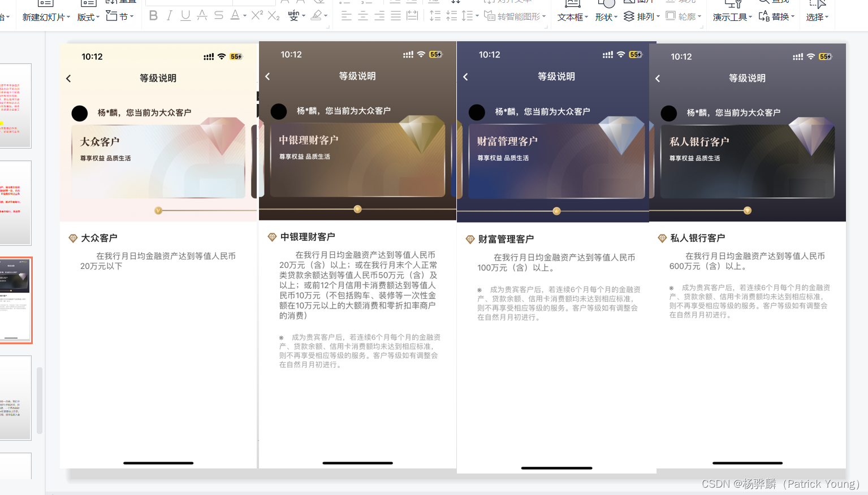Click the slide panel vertical scrollbar
Viewport: 868px width, 495px height.
[x=40, y=401]
